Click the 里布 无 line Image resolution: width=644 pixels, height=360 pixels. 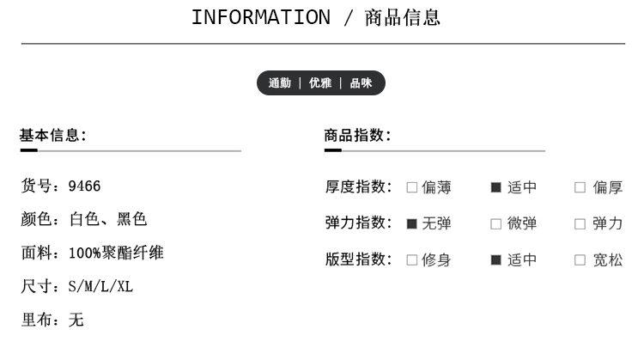[52, 320]
